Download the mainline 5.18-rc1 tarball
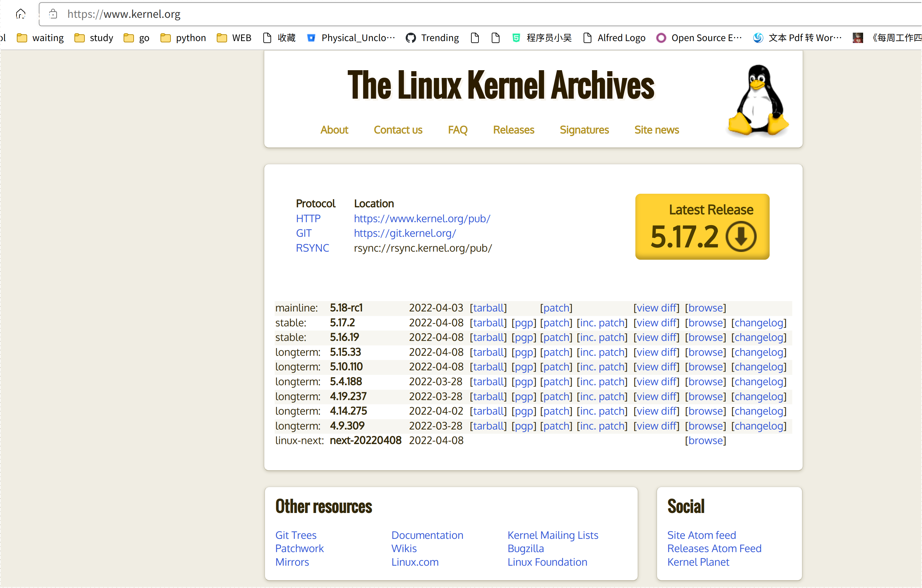Image resolution: width=922 pixels, height=588 pixels. tap(488, 308)
